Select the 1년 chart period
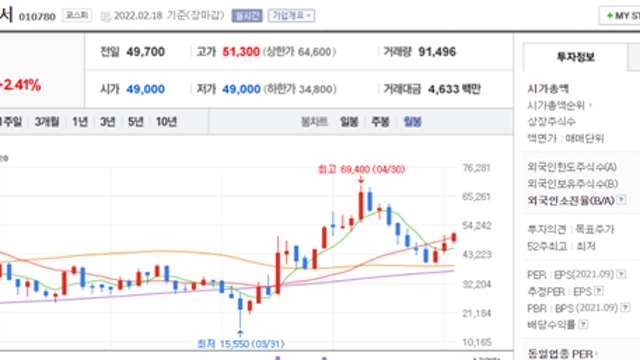 tap(80, 122)
